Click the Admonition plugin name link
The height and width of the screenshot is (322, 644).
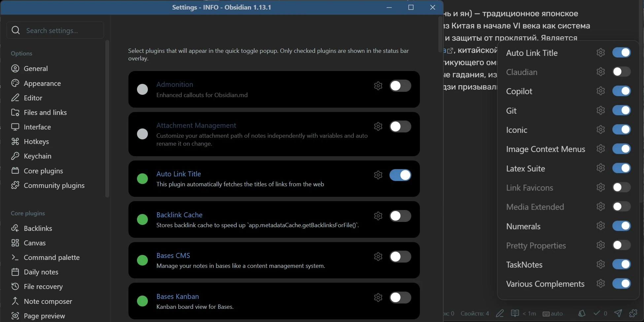(x=175, y=84)
